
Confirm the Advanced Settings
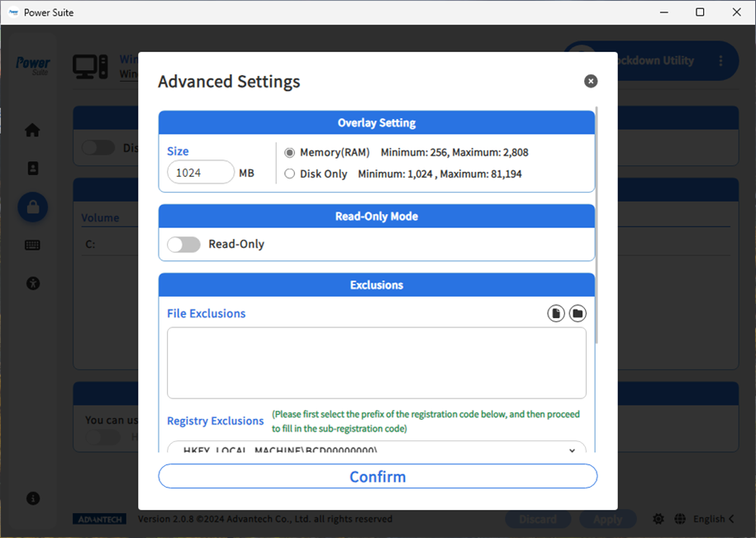[377, 476]
